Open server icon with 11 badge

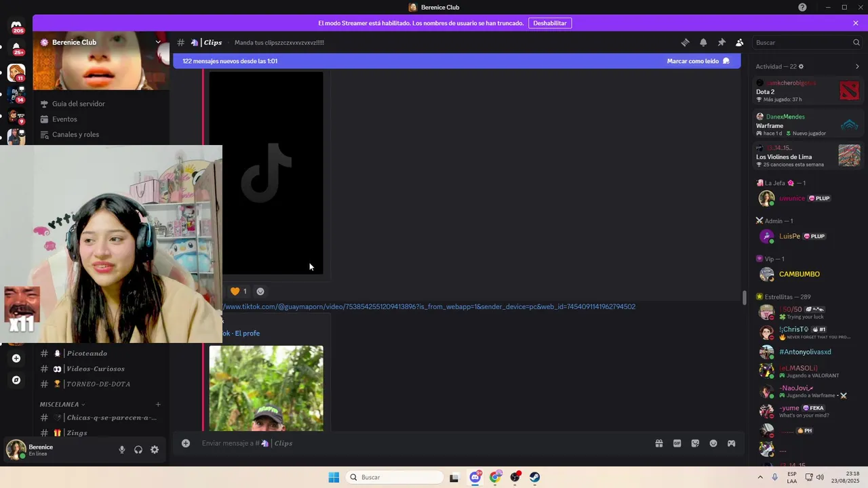pyautogui.click(x=16, y=72)
